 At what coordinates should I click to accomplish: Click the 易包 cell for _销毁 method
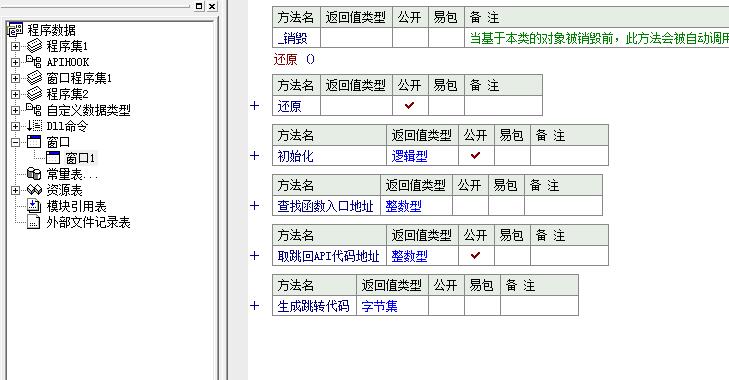(x=446, y=38)
